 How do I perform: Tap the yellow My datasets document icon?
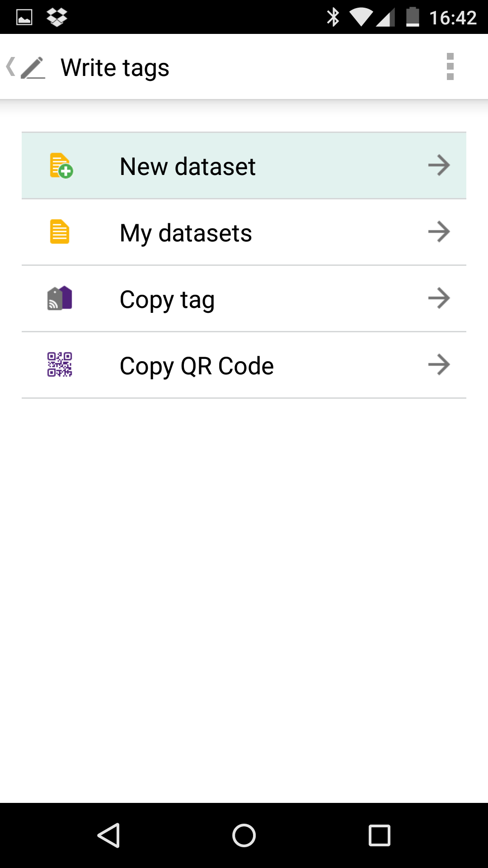(x=59, y=231)
